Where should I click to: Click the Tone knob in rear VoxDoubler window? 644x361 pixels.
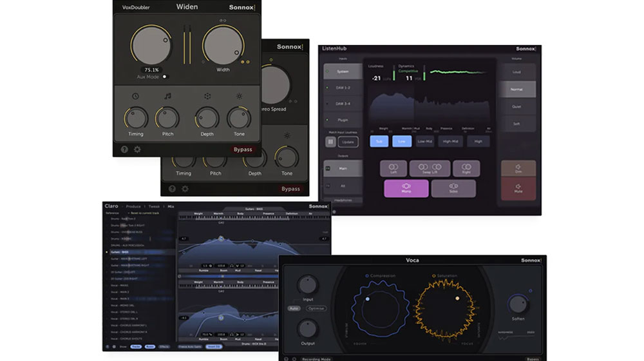[287, 157]
